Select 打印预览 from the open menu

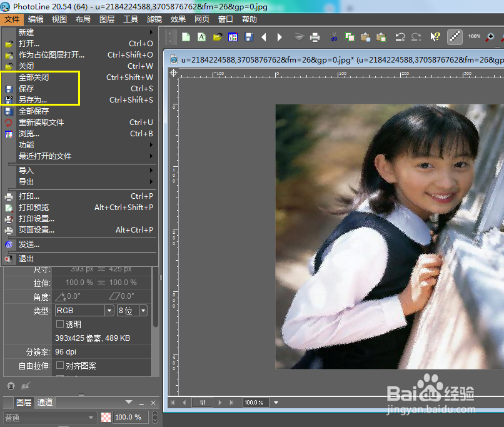pos(34,207)
